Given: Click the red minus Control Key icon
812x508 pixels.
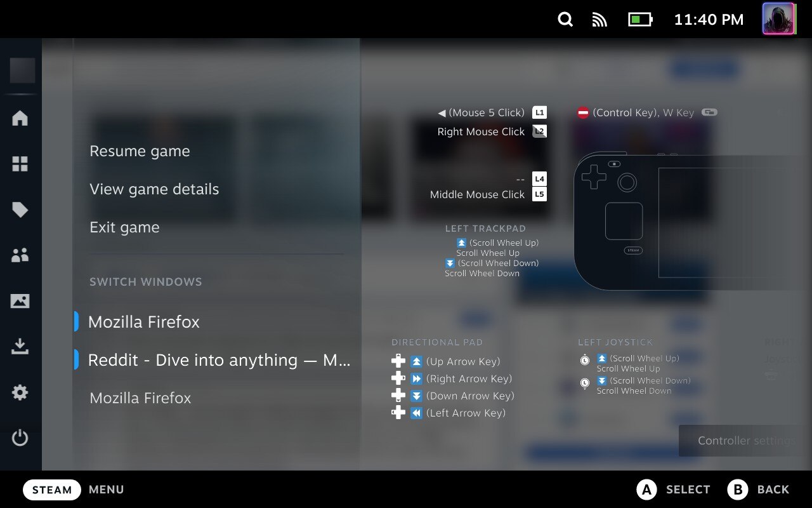Looking at the screenshot, I should tap(583, 112).
